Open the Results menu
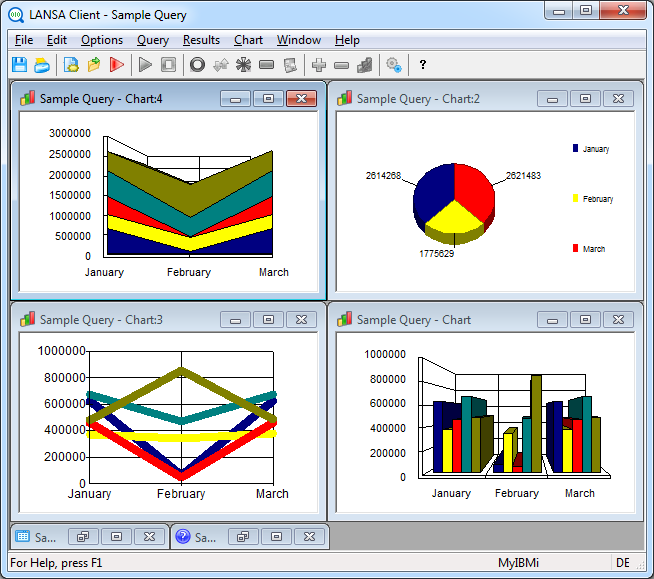This screenshot has height=579, width=654. pos(201,40)
